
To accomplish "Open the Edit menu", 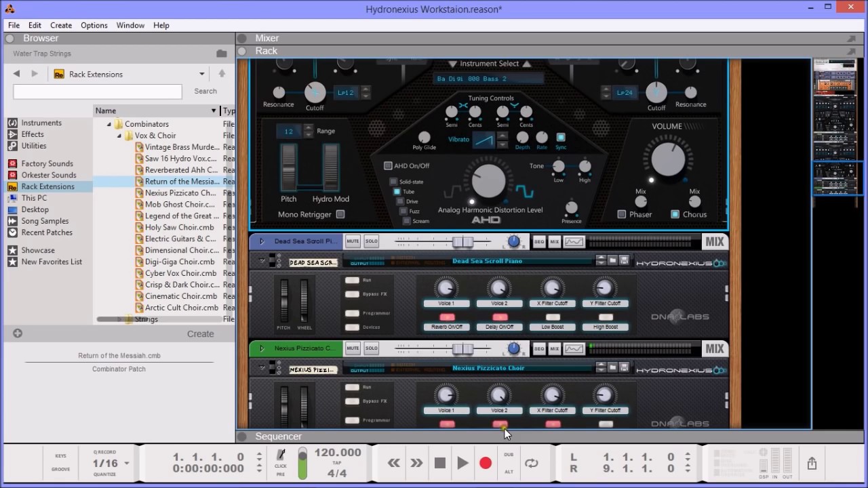I will tap(35, 25).
